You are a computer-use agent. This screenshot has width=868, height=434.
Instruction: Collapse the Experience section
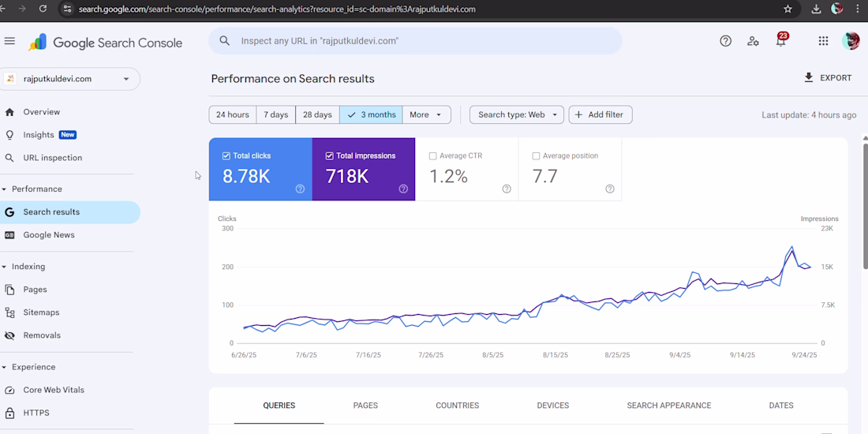click(x=5, y=367)
